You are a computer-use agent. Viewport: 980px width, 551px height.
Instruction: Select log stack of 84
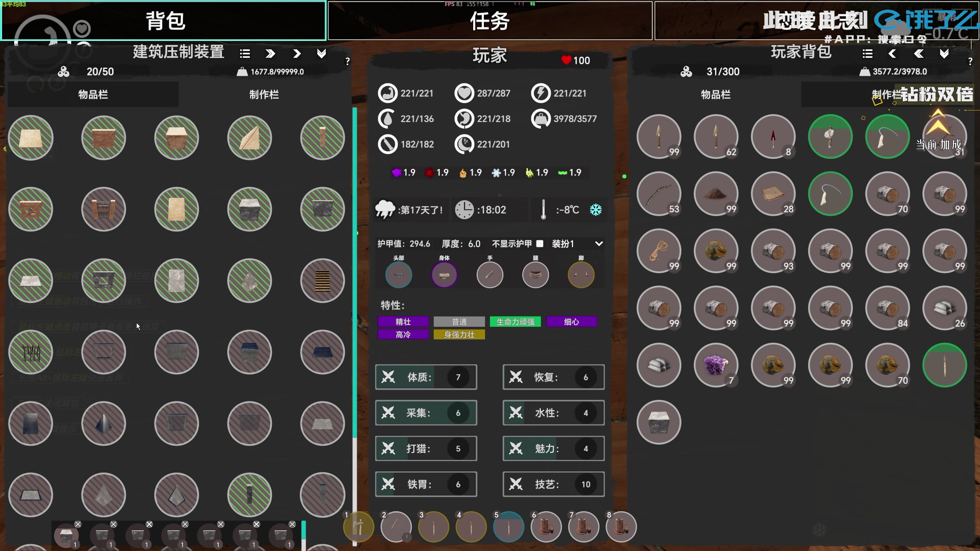(x=887, y=308)
